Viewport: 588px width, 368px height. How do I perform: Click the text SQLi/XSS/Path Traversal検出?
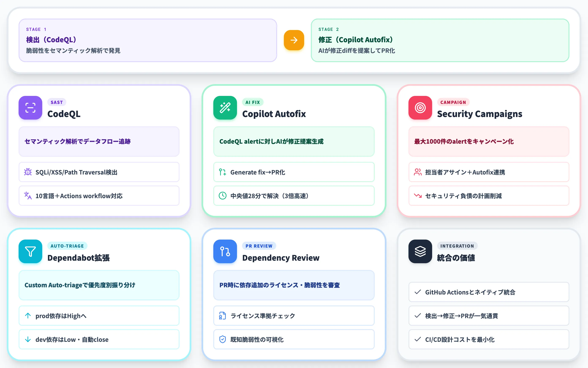pyautogui.click(x=76, y=172)
